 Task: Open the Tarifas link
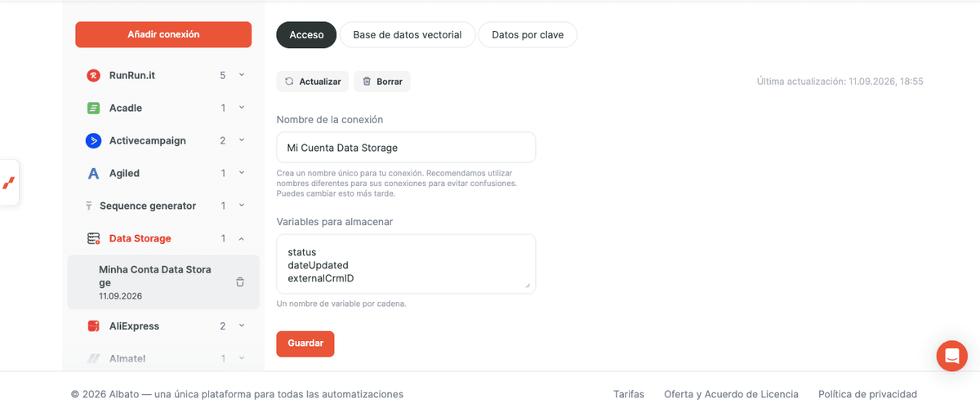click(629, 394)
